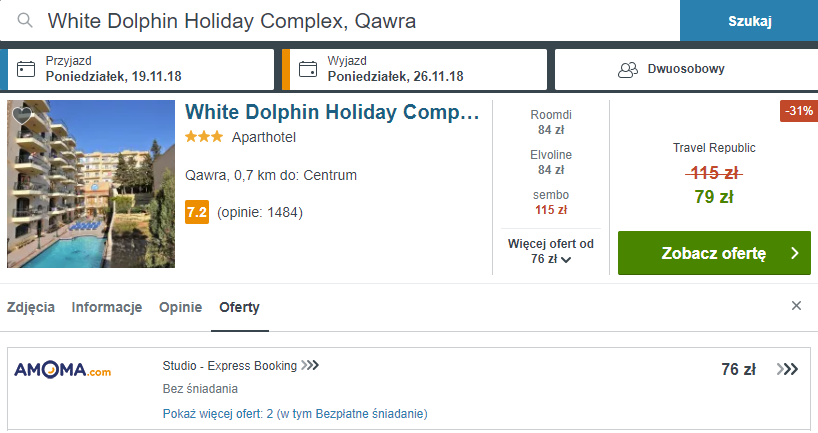Click the triple arrow next to 76 zł
This screenshot has height=433, width=818.
click(787, 369)
